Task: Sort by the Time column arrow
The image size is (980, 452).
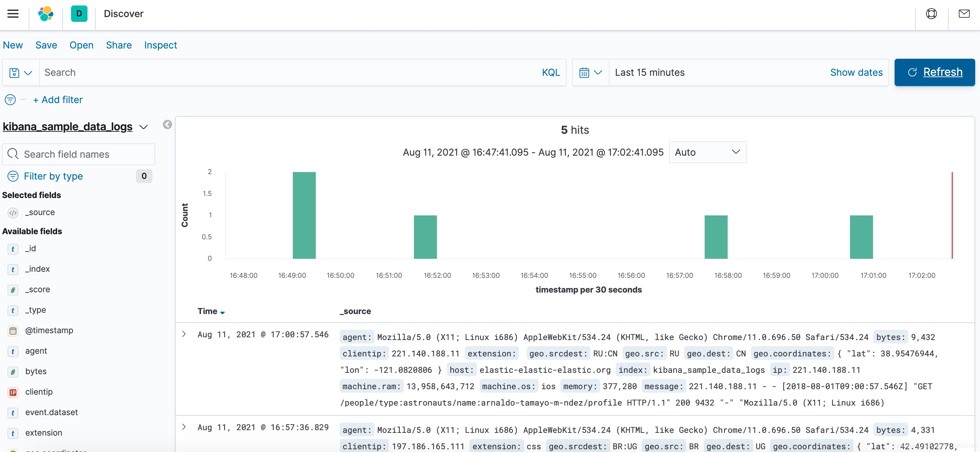Action: pos(222,312)
